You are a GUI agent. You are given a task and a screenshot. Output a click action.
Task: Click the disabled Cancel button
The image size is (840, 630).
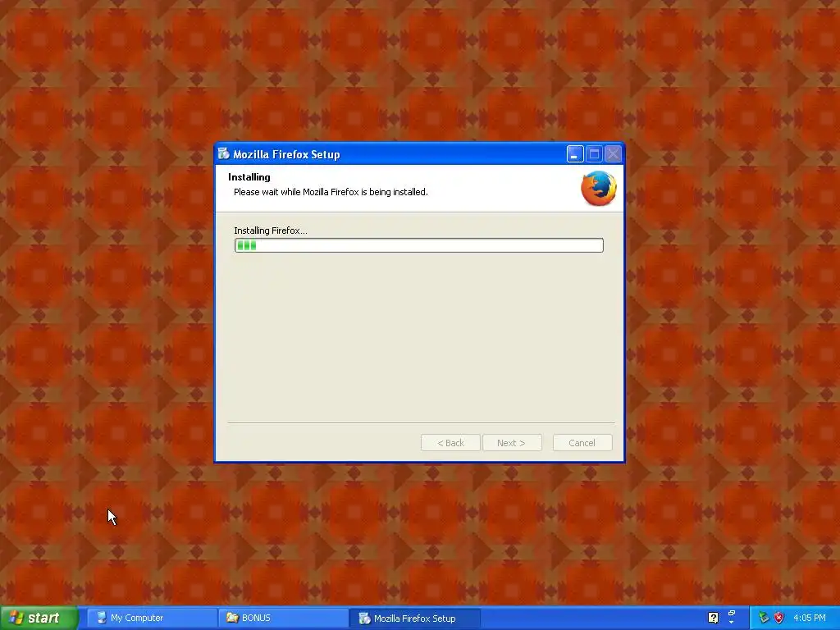coord(582,443)
